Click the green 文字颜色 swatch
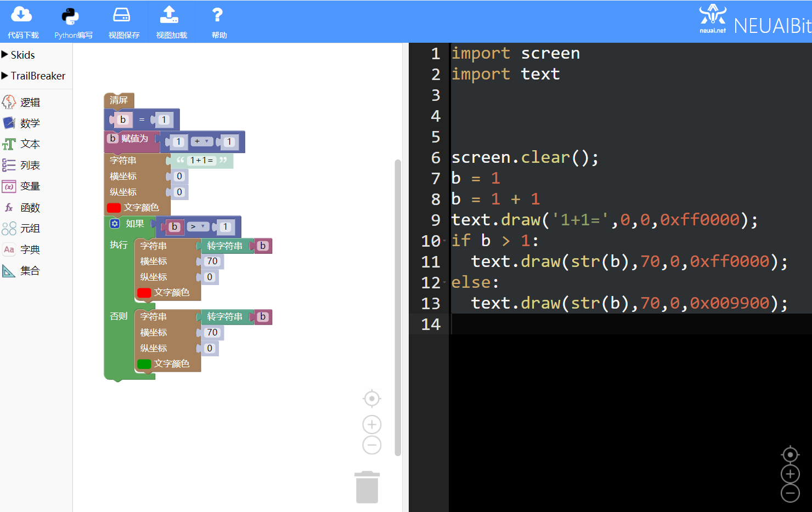Image resolution: width=812 pixels, height=512 pixels. pos(144,363)
